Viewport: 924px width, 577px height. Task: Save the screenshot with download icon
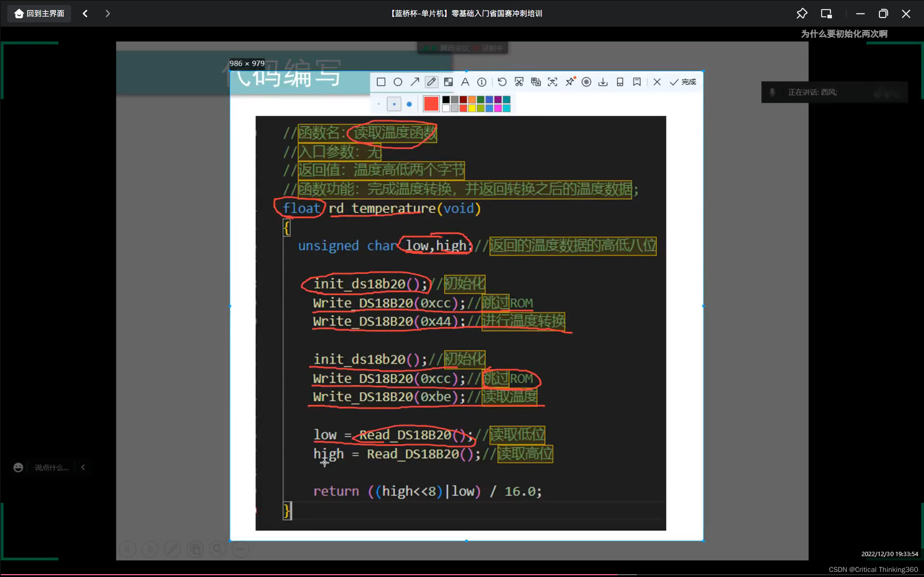603,82
